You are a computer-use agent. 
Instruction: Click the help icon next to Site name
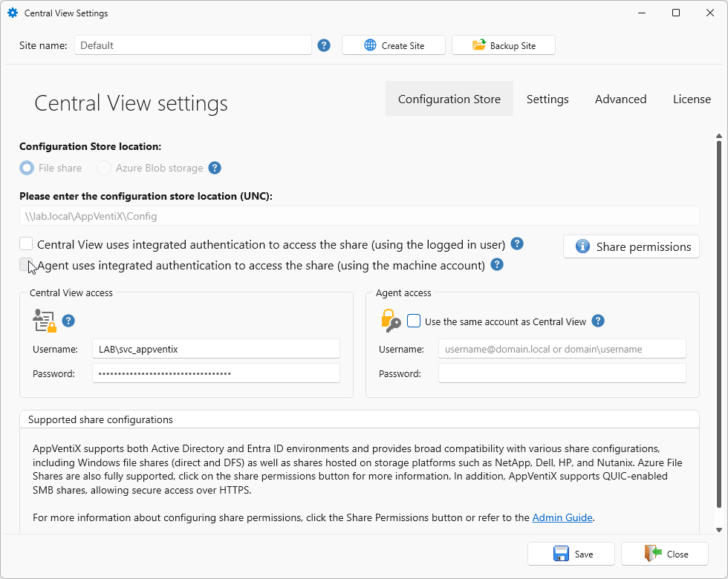click(324, 45)
